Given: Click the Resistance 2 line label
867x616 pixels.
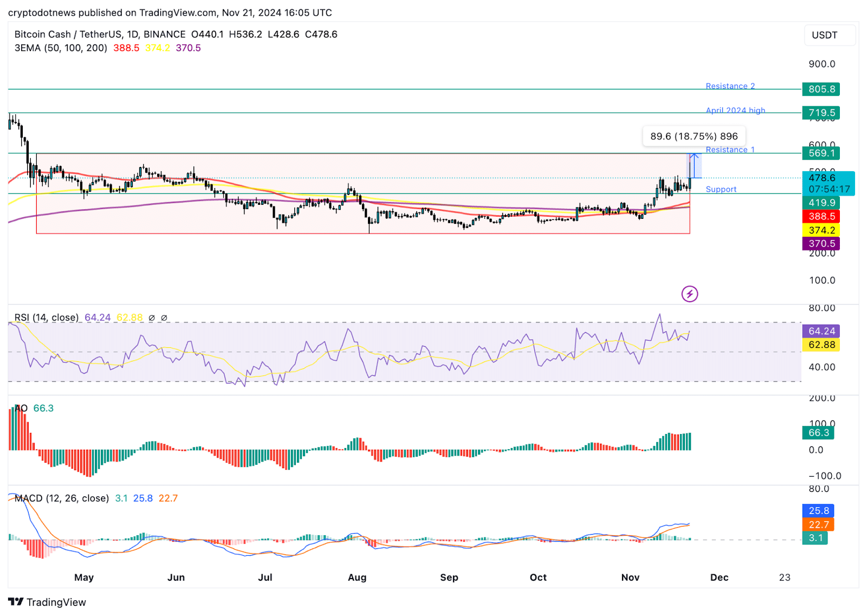Looking at the screenshot, I should pos(730,86).
